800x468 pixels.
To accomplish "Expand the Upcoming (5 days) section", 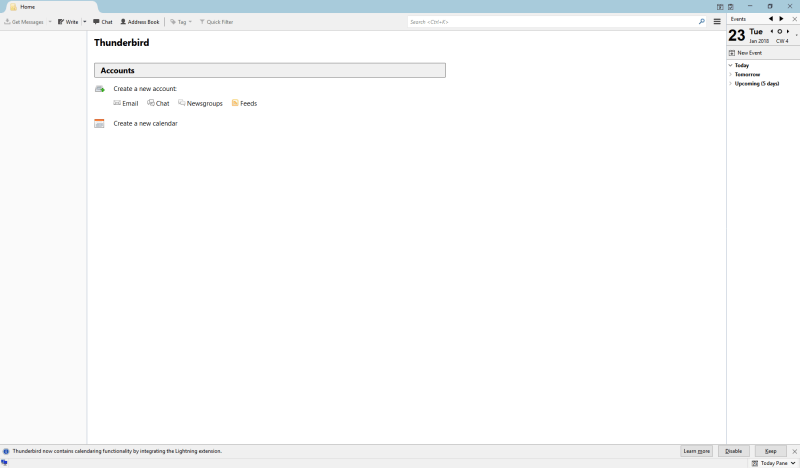I will click(x=731, y=84).
